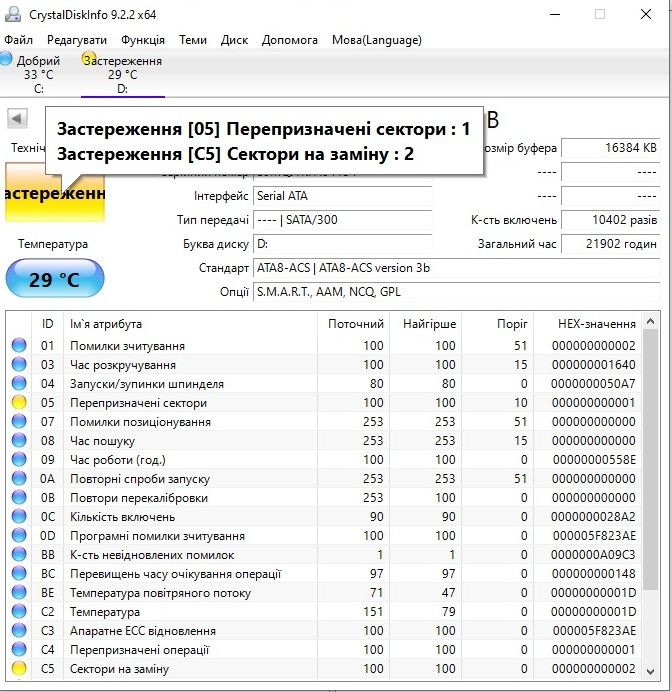Image resolution: width=672 pixels, height=692 pixels.
Task: Click the CrystalDiskInfo title bar icon
Action: pos(13,14)
